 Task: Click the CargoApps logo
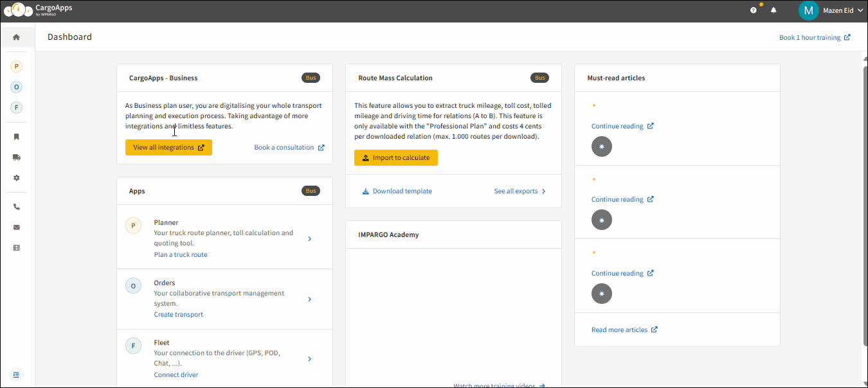coord(39,10)
